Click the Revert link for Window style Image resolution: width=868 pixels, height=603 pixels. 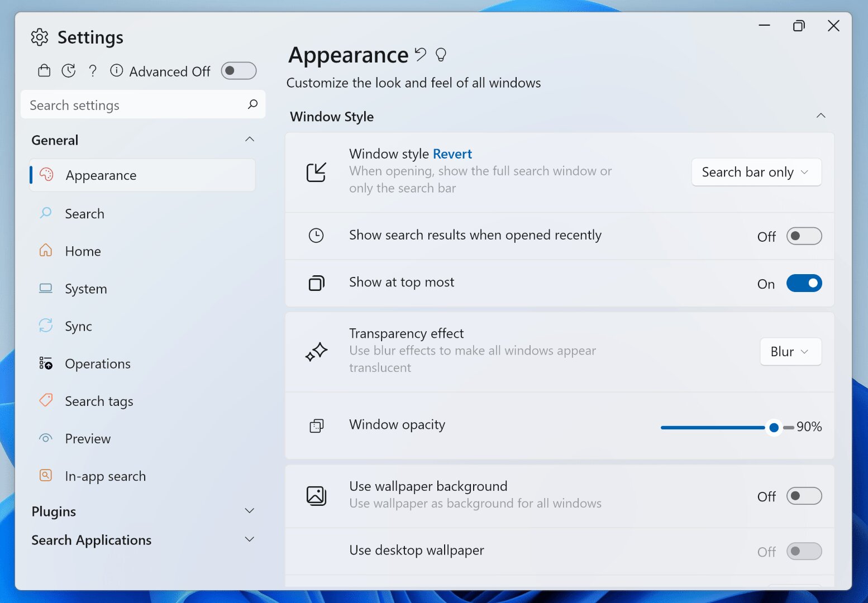click(x=452, y=154)
